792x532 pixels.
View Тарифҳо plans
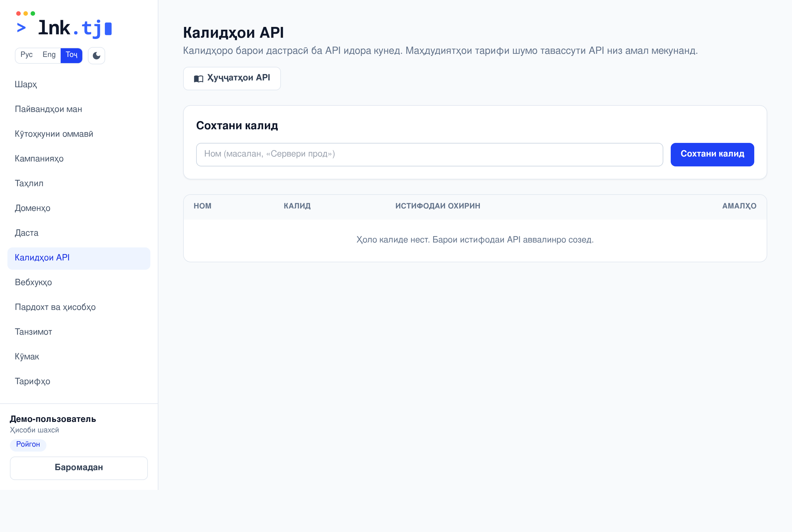pyautogui.click(x=79, y=382)
